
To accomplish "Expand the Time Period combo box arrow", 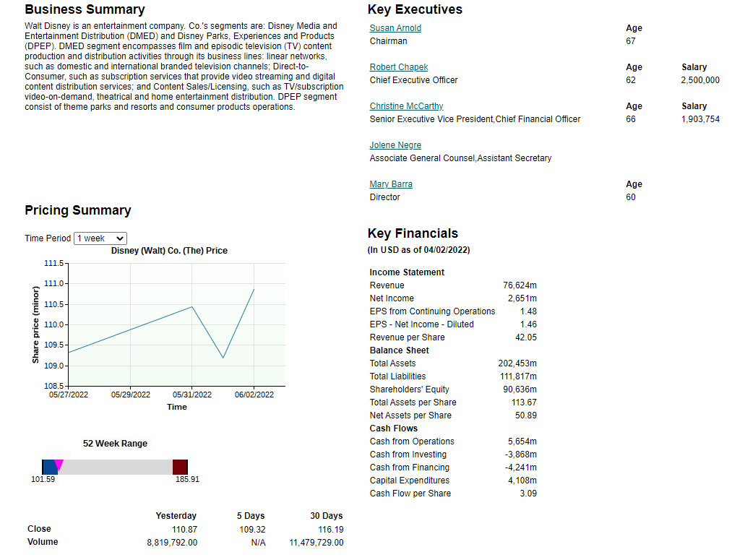I will pos(121,238).
